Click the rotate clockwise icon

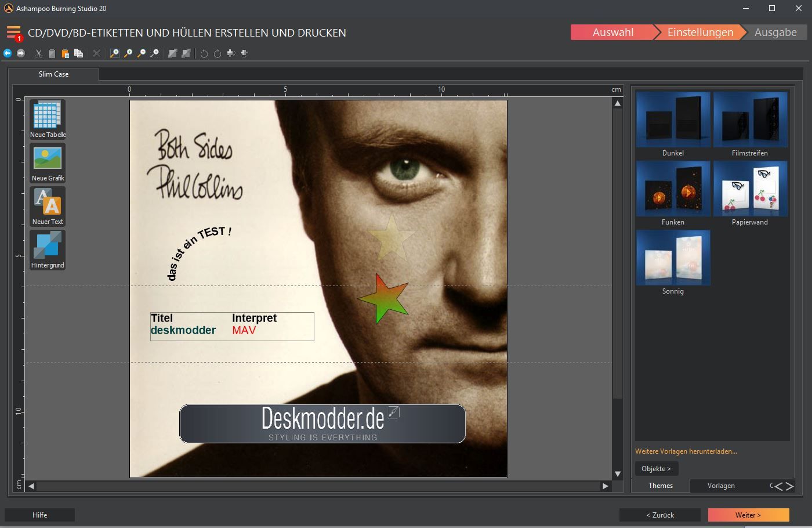coord(217,53)
